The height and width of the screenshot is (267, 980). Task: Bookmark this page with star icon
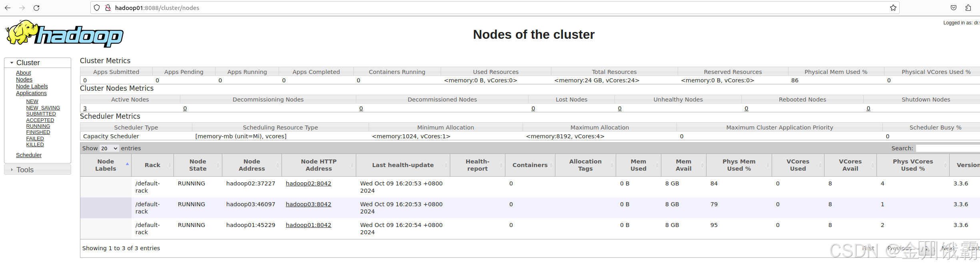click(x=893, y=8)
